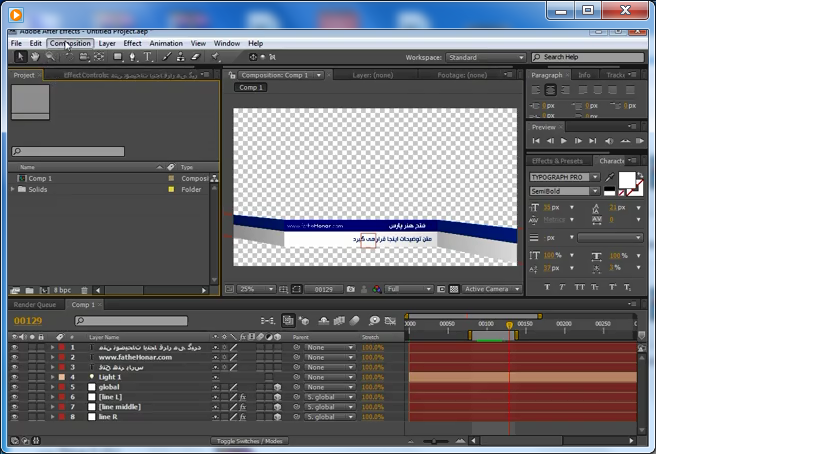The image size is (819, 460).
Task: Play the preview
Action: [x=564, y=141]
